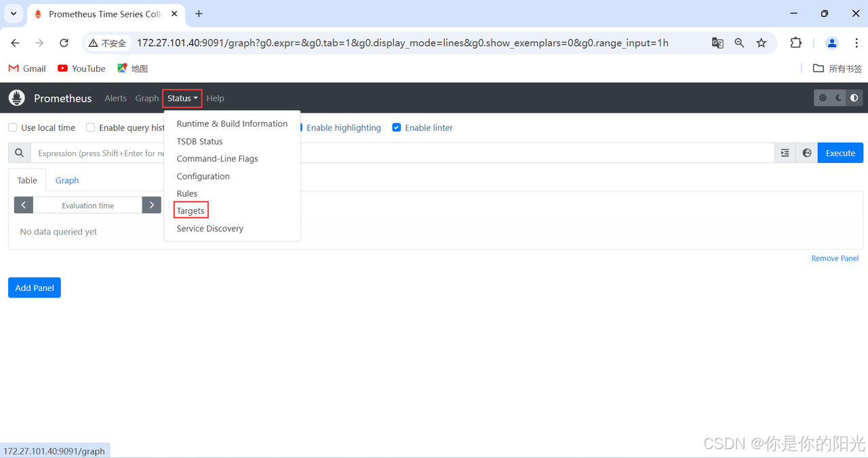This screenshot has height=458, width=868.
Task: Toggle Enable query history checkbox
Action: click(x=90, y=128)
